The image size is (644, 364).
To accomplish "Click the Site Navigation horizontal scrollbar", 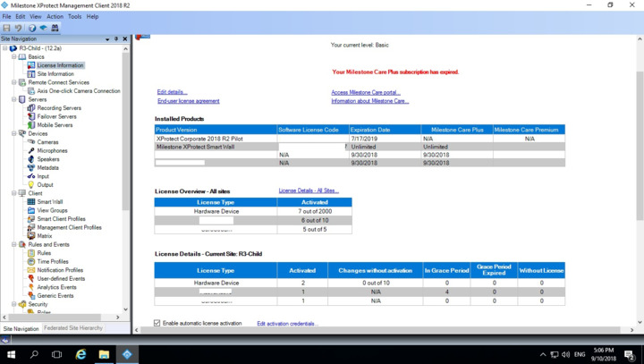I will (x=63, y=317).
